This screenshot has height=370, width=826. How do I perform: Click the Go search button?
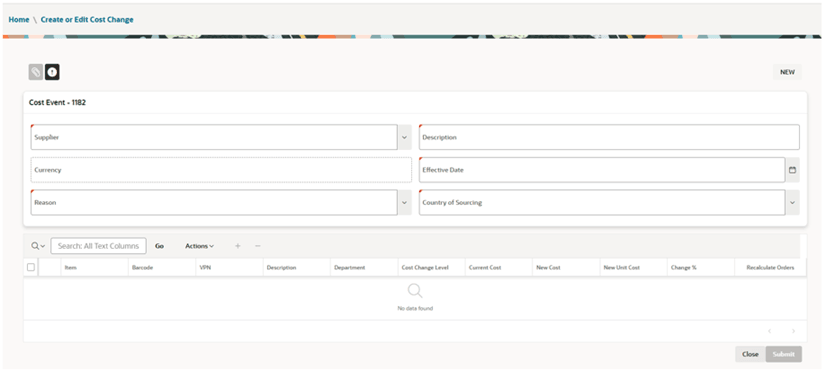[x=159, y=246]
